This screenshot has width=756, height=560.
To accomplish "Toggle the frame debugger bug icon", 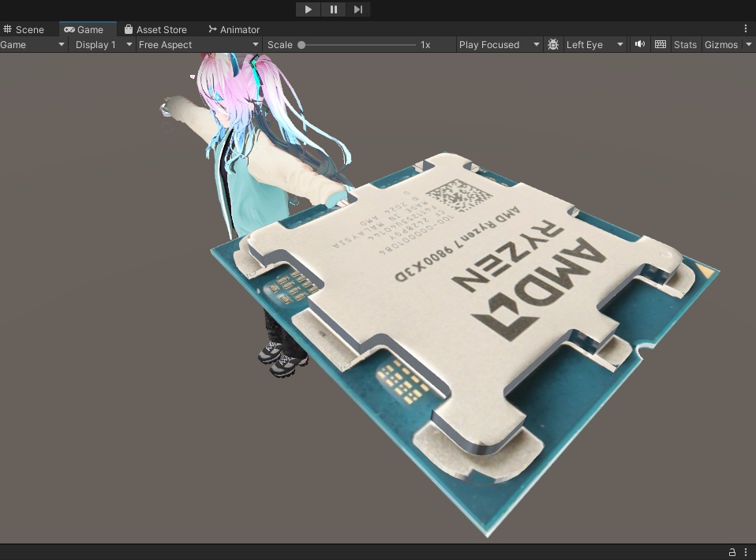I will coord(553,45).
